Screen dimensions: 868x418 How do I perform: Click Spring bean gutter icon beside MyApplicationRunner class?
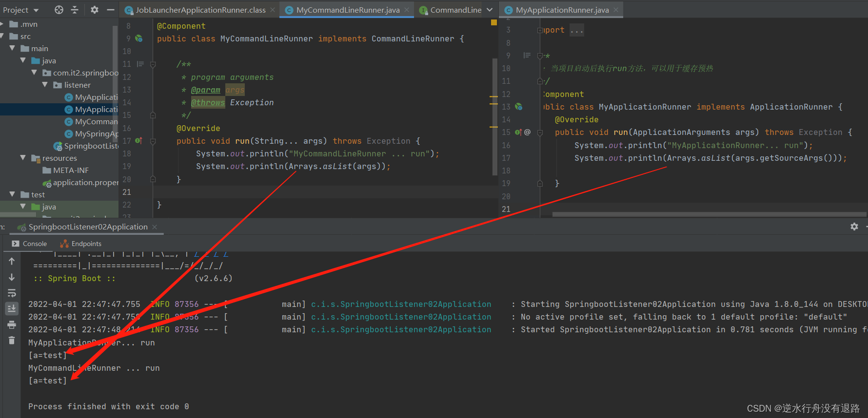coord(519,107)
